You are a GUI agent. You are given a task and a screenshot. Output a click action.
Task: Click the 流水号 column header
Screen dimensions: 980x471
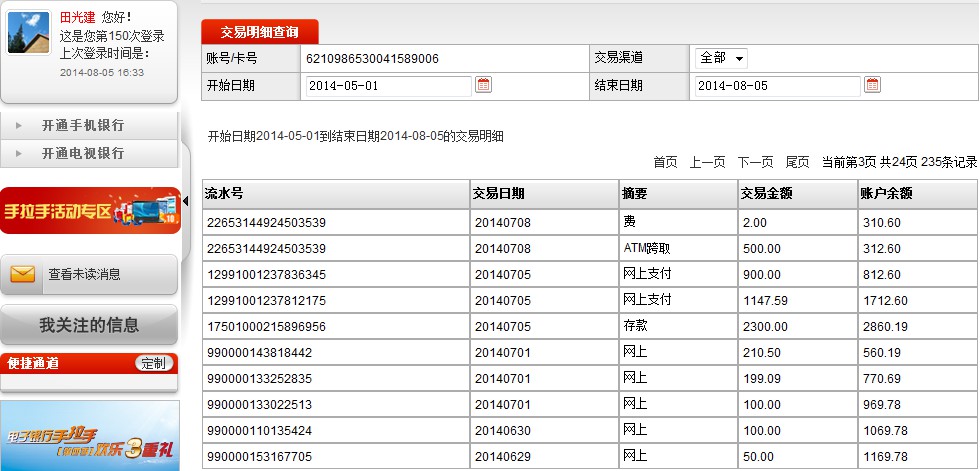(336, 194)
